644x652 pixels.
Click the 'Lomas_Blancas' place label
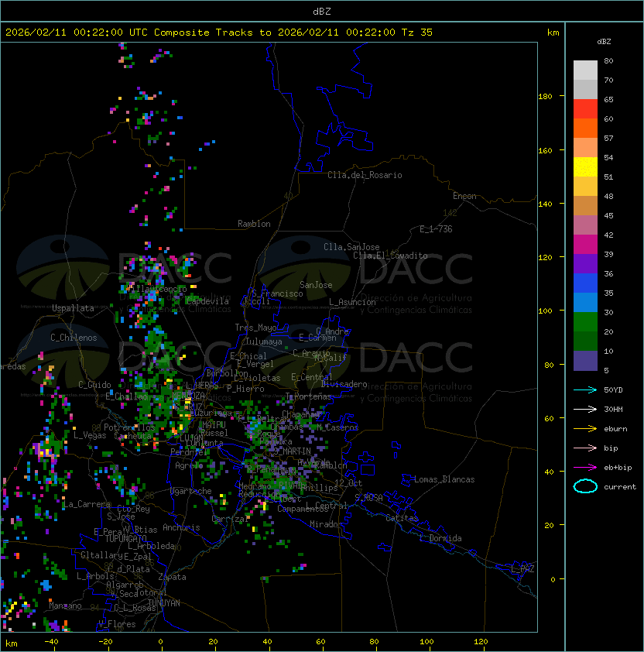444,479
